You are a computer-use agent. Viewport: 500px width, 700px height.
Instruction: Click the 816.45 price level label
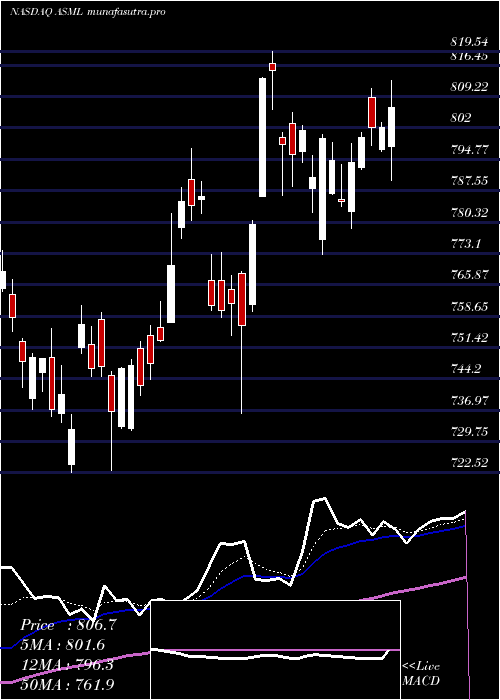(469, 55)
